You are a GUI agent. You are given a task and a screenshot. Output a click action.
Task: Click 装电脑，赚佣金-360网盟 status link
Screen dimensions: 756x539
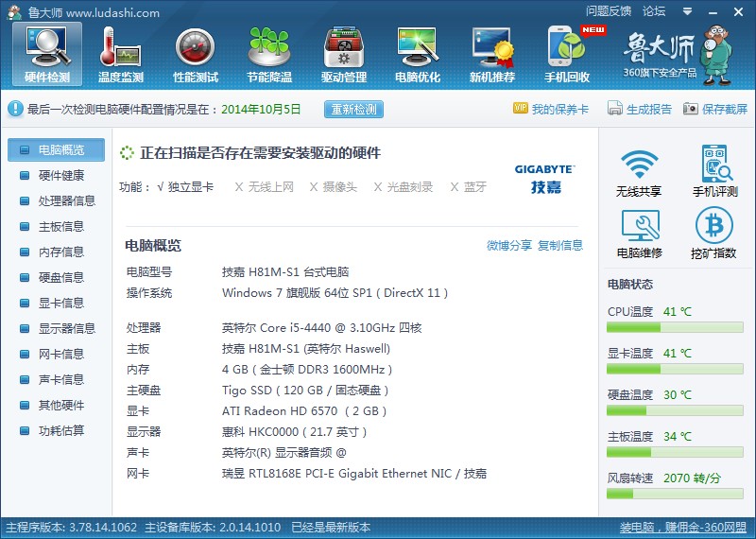point(682,528)
